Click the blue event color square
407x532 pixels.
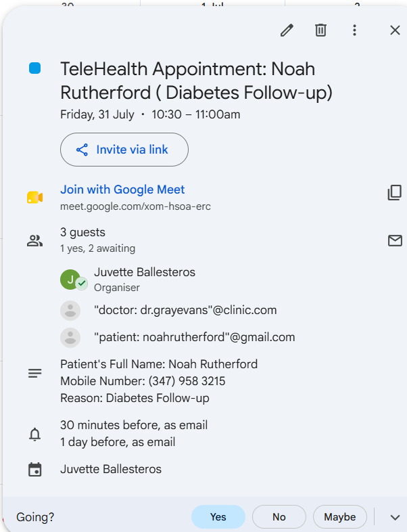[34, 68]
